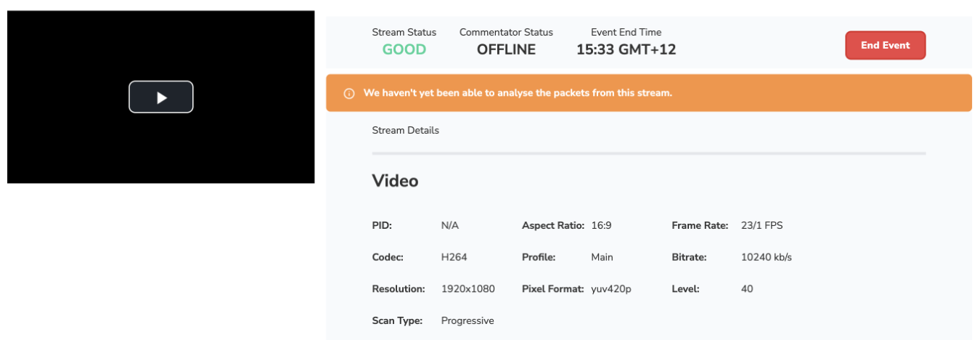Select the Main profile value

point(602,257)
